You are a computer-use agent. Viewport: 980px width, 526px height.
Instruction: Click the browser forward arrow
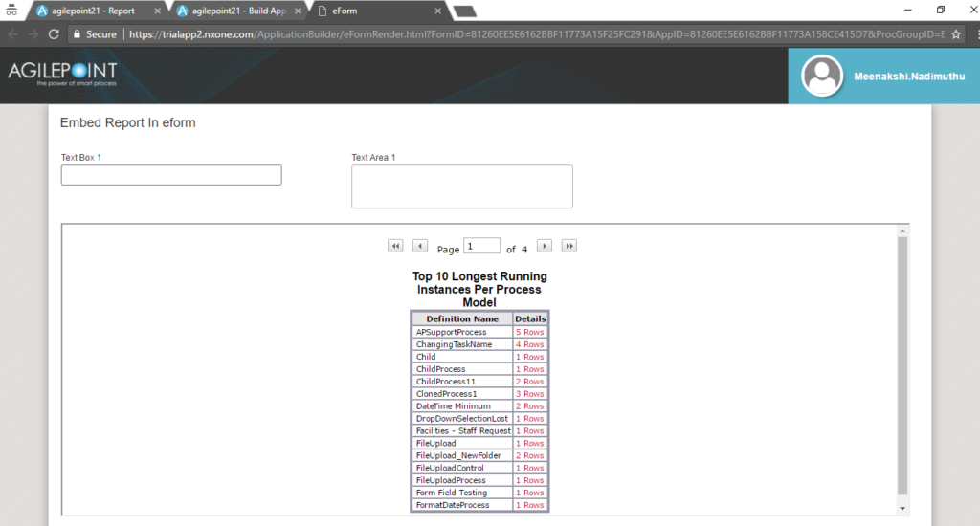coord(33,34)
